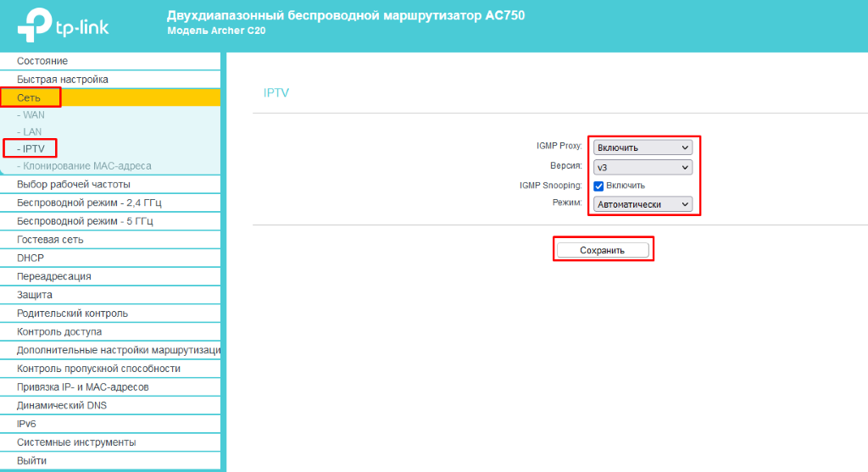The width and height of the screenshot is (868, 472).
Task: Open Динамический DNS settings
Action: click(x=110, y=405)
